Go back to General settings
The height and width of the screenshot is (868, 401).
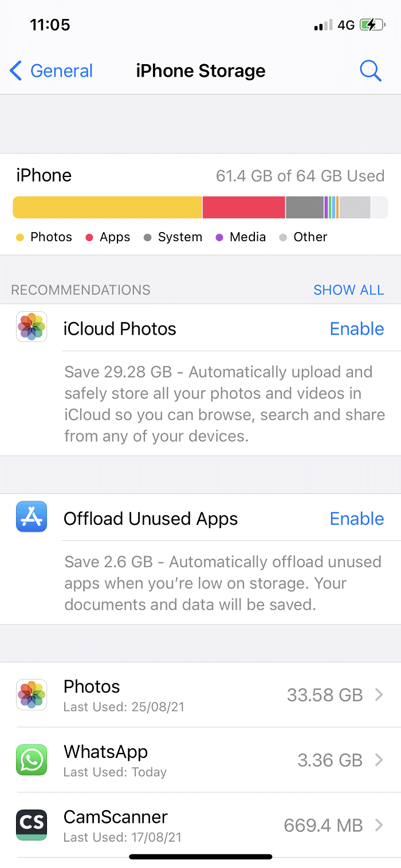[50, 70]
